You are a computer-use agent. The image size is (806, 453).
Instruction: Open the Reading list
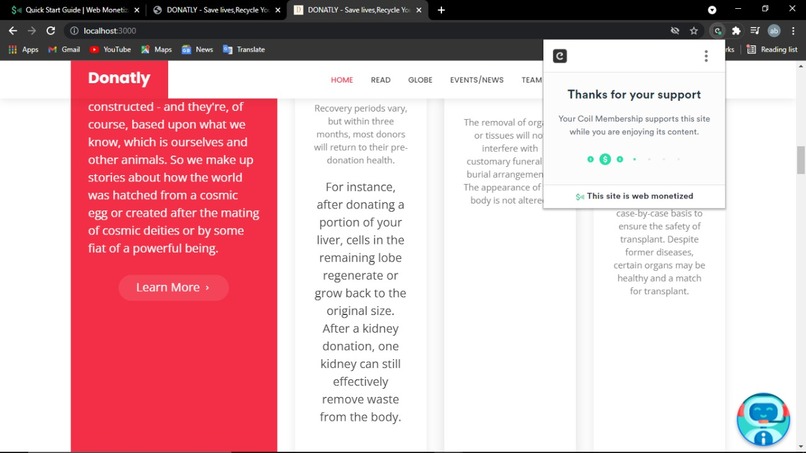coord(772,49)
